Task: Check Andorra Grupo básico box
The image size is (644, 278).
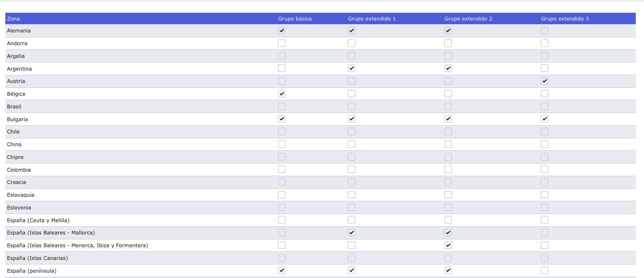Action: pos(282,43)
